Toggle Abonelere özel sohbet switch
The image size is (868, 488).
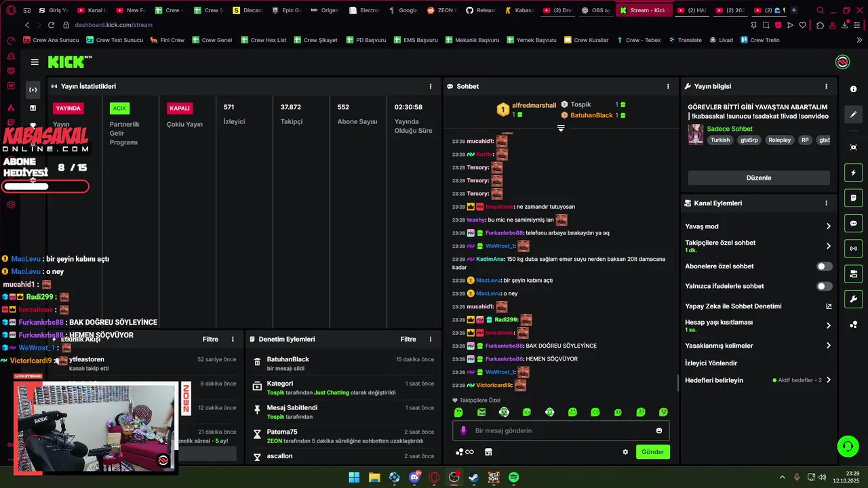click(824, 266)
